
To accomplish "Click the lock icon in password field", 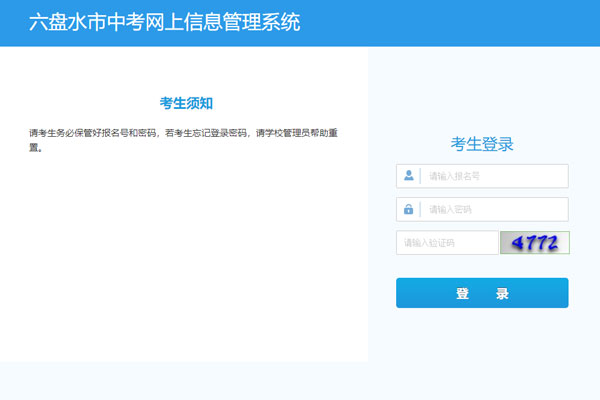I will 409,209.
